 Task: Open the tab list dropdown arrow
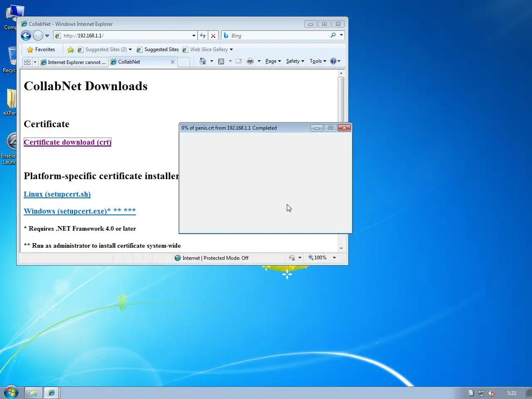point(35,62)
